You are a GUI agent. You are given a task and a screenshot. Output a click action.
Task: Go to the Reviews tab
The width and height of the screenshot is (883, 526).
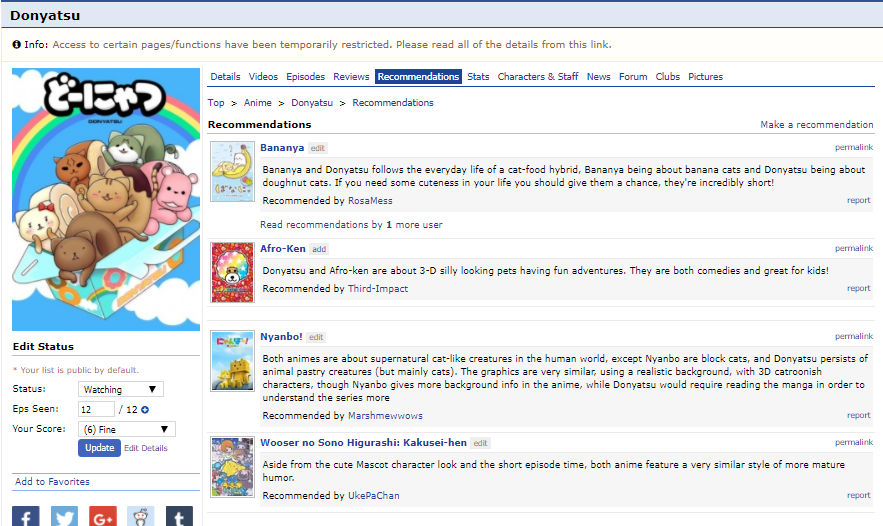[351, 77]
